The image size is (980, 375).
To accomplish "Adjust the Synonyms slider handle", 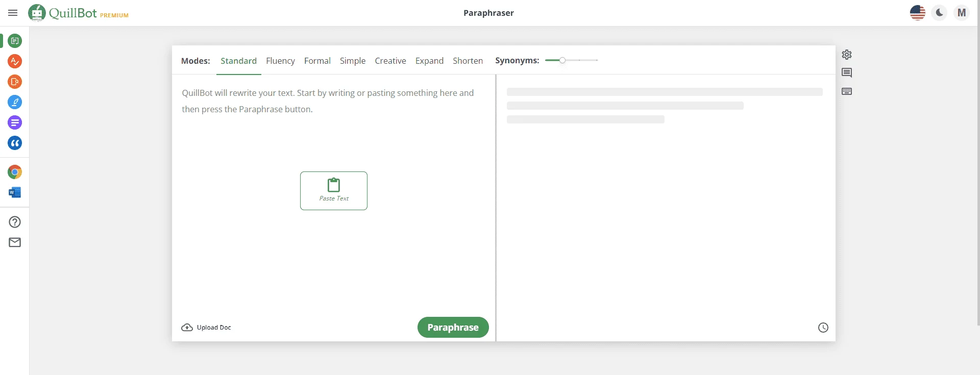I will [x=562, y=60].
